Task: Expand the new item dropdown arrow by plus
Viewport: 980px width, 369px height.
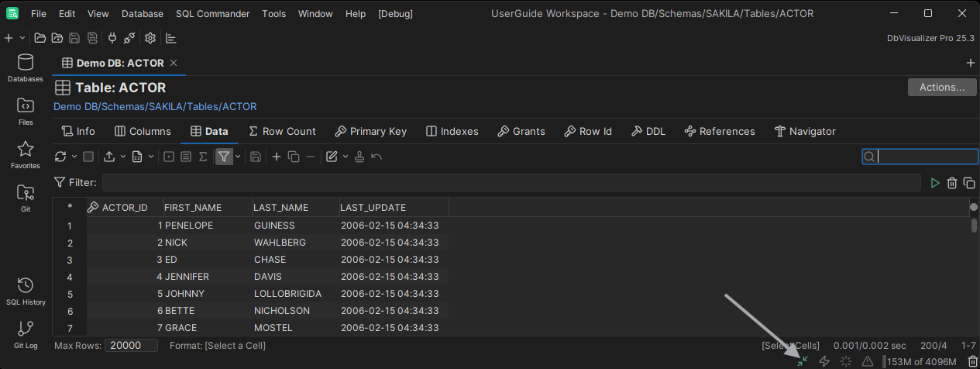Action: click(22, 38)
